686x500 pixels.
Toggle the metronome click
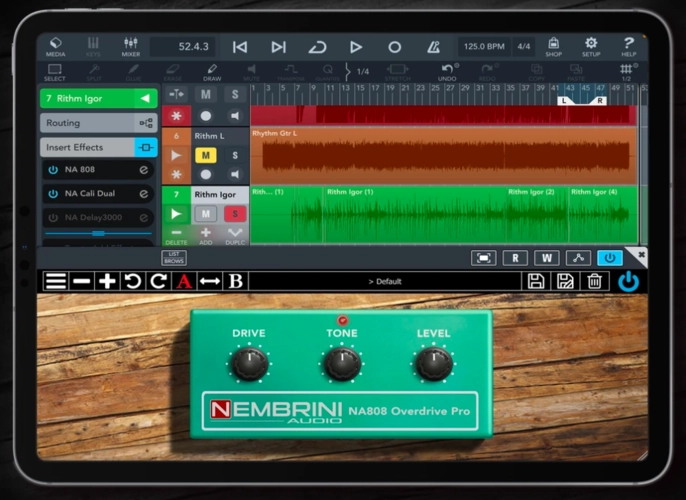point(433,47)
